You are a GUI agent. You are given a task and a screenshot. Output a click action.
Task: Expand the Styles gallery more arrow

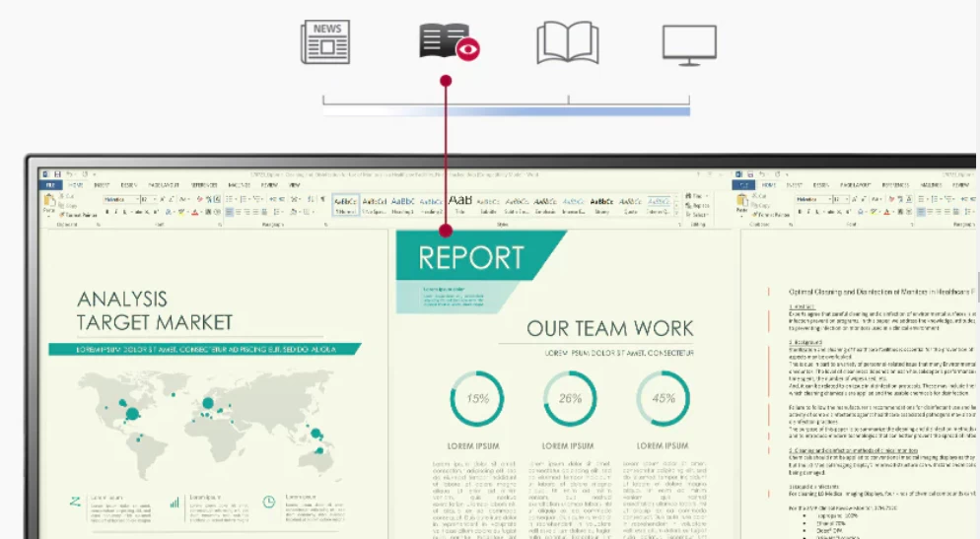pyautogui.click(x=674, y=213)
